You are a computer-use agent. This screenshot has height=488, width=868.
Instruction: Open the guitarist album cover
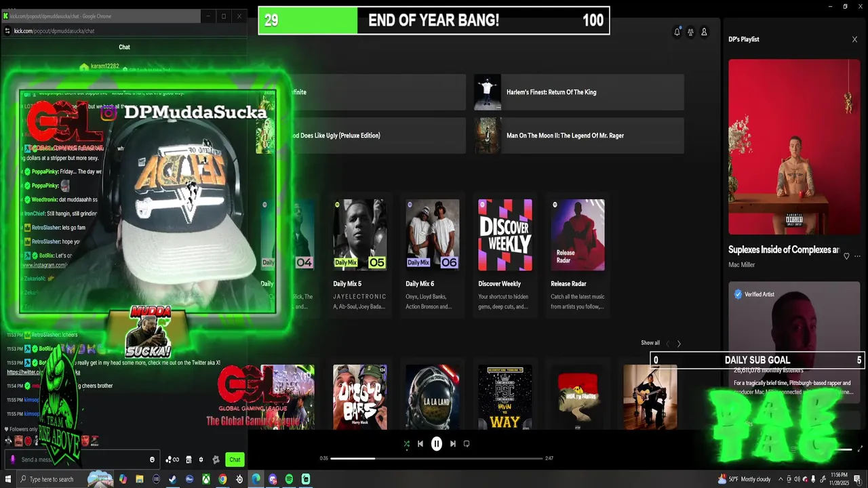click(650, 397)
